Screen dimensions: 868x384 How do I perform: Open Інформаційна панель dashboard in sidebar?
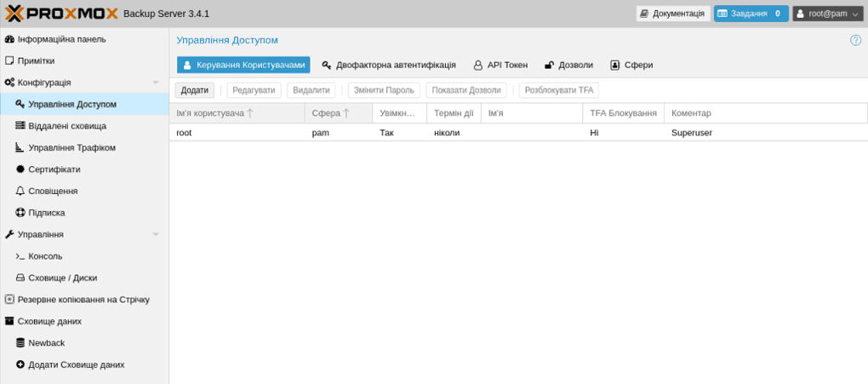coord(61,39)
